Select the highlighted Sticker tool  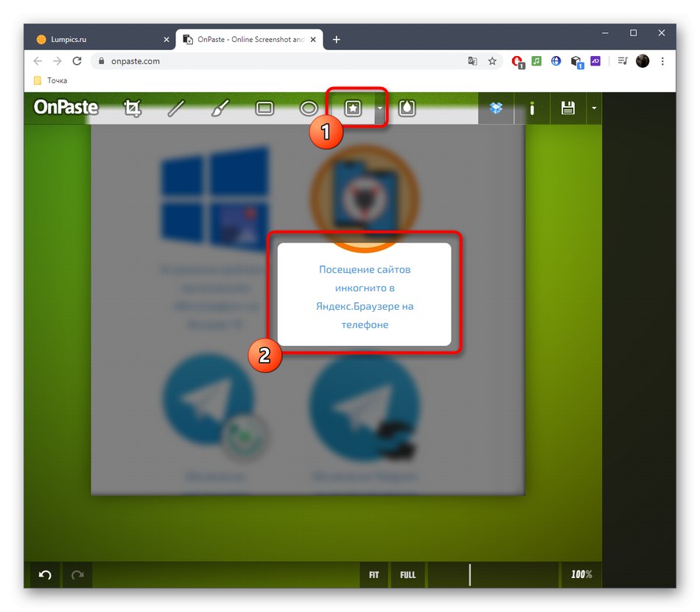pos(354,108)
